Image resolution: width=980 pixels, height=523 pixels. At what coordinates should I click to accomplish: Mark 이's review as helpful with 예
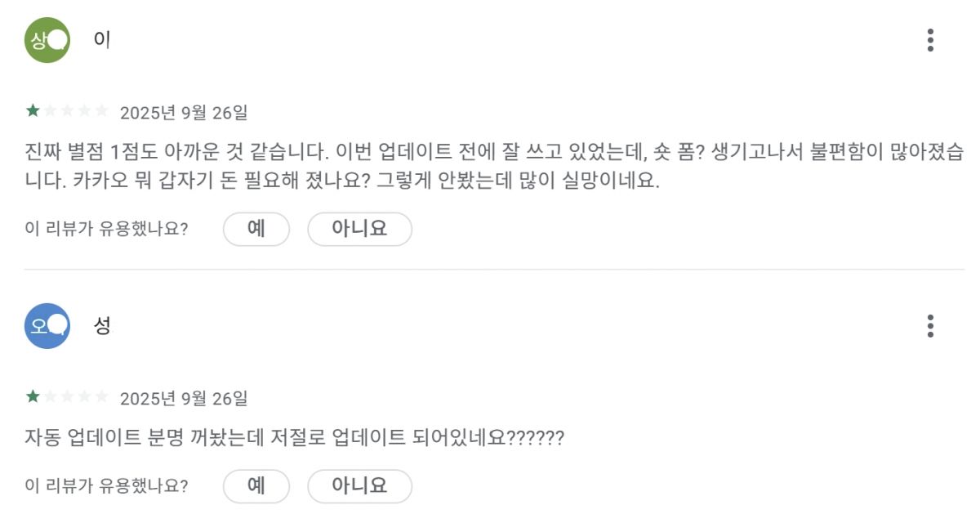pyautogui.click(x=256, y=229)
